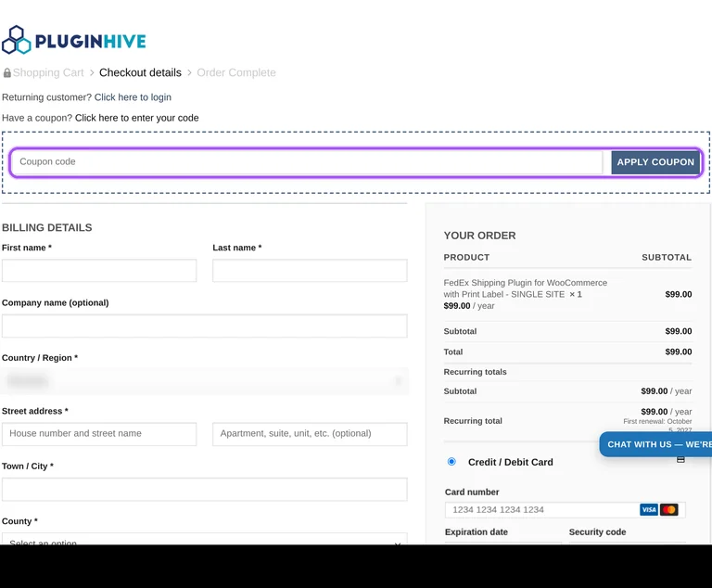Open Checkout details breadcrumb step

[x=140, y=72]
